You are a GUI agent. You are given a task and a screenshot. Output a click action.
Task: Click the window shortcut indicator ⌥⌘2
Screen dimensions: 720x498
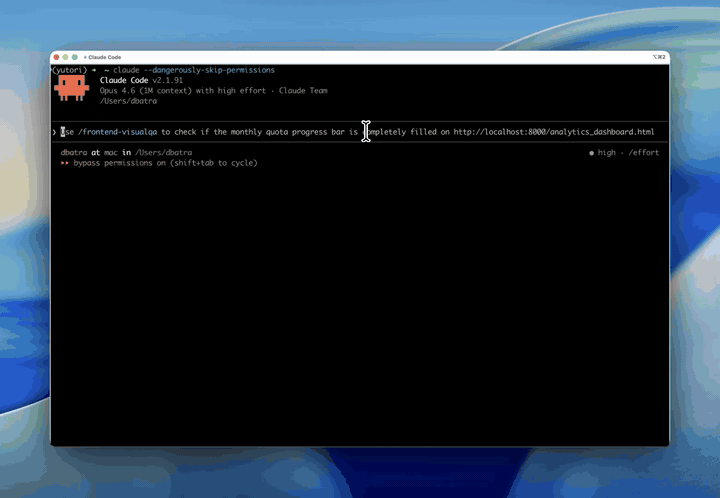point(658,57)
